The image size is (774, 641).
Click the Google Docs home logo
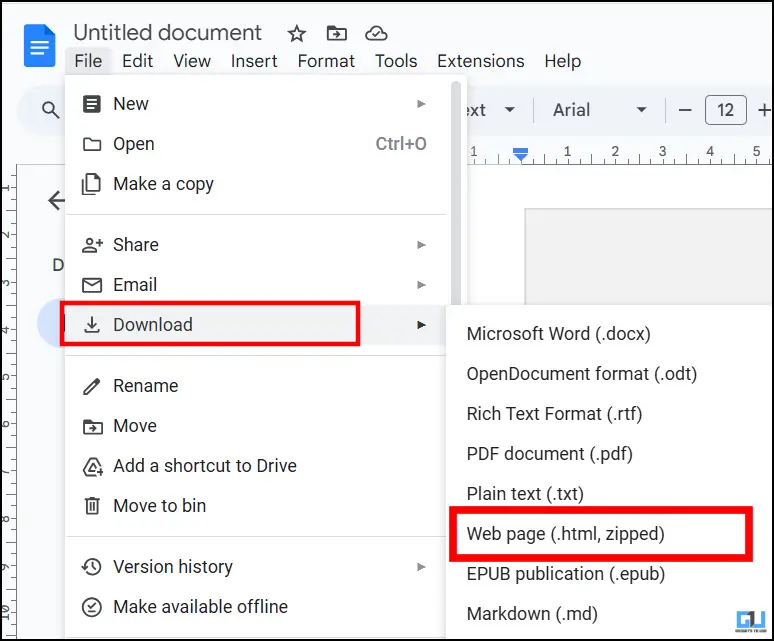[x=40, y=46]
